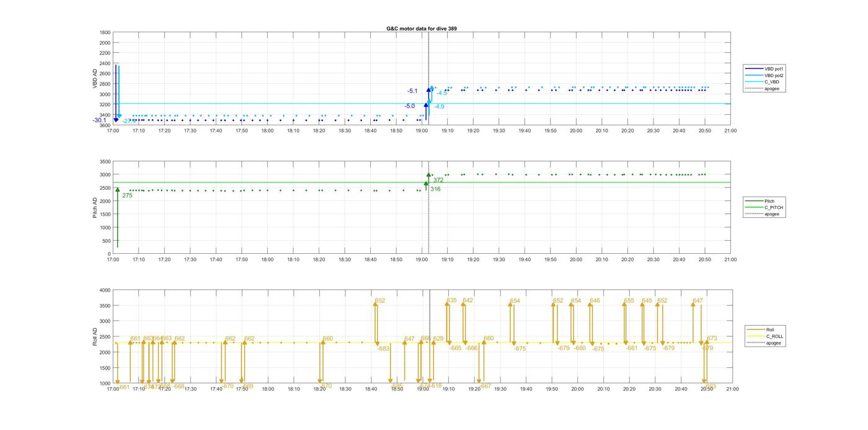Click the '372' pitch data label
This screenshot has width=868, height=430.
pyautogui.click(x=438, y=181)
